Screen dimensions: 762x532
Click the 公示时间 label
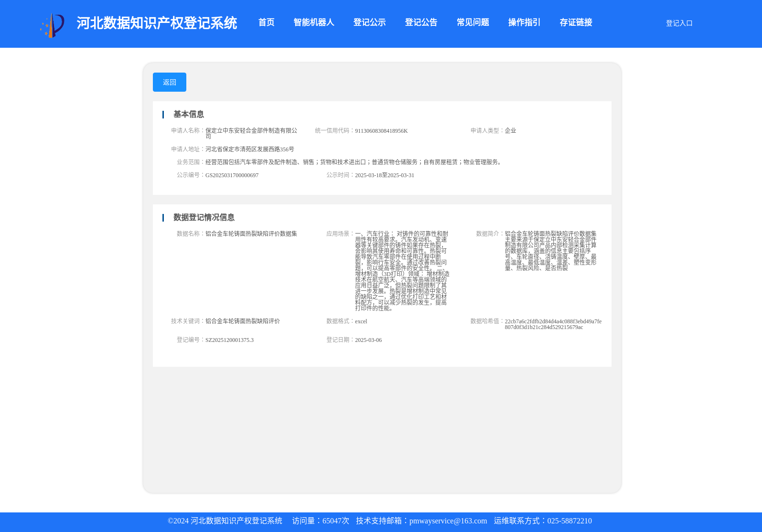(340, 175)
